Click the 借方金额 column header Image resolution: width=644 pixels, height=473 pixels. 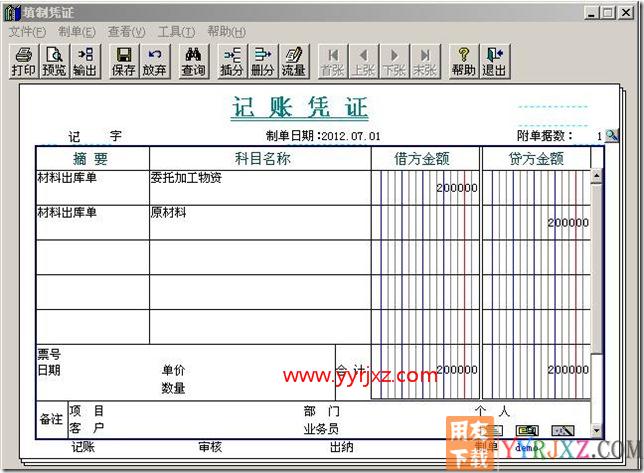(422, 158)
